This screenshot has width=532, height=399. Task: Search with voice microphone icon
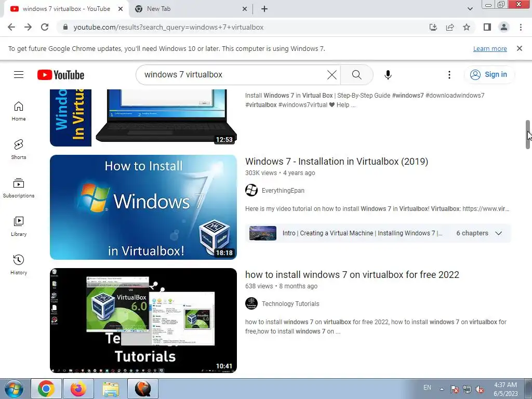[388, 75]
